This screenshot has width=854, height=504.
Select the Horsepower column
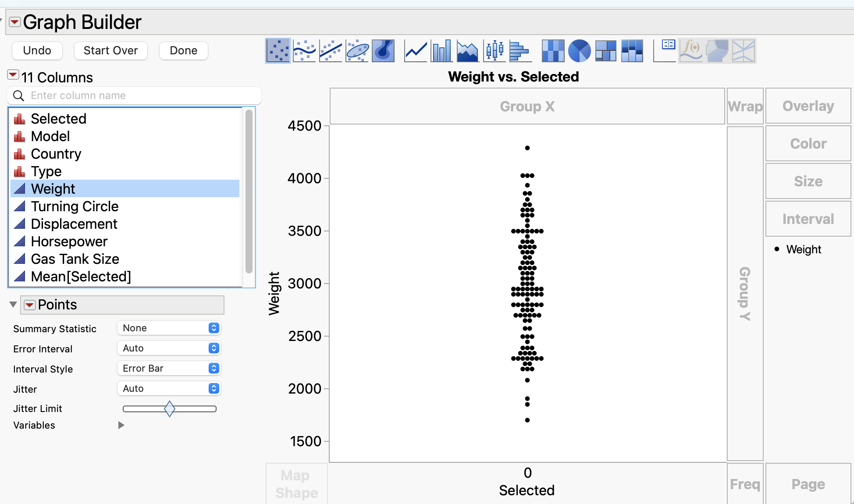pyautogui.click(x=69, y=241)
